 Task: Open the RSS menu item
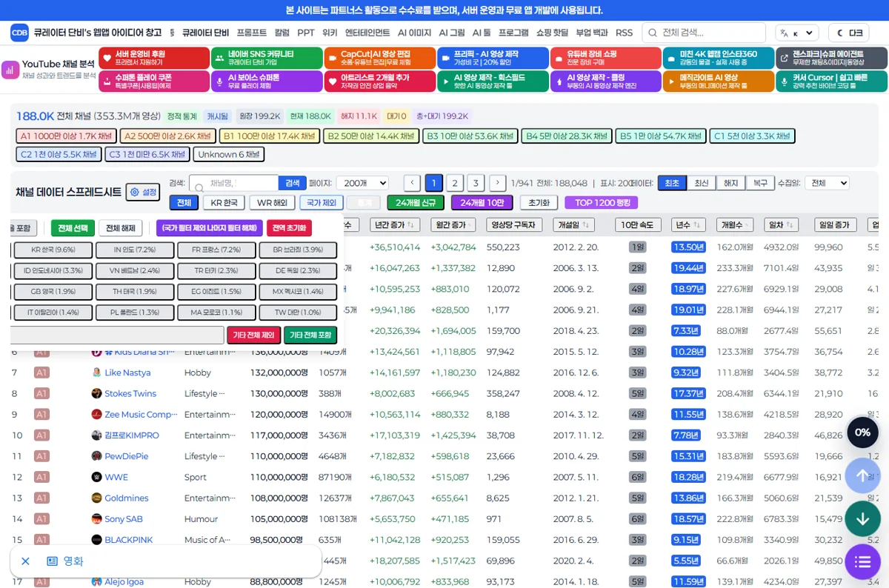tap(624, 33)
